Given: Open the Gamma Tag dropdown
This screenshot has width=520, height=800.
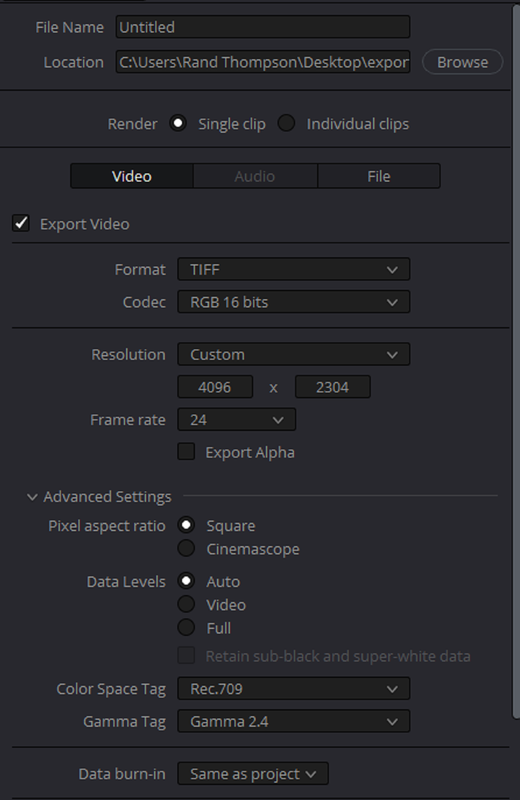Looking at the screenshot, I should pos(293,721).
